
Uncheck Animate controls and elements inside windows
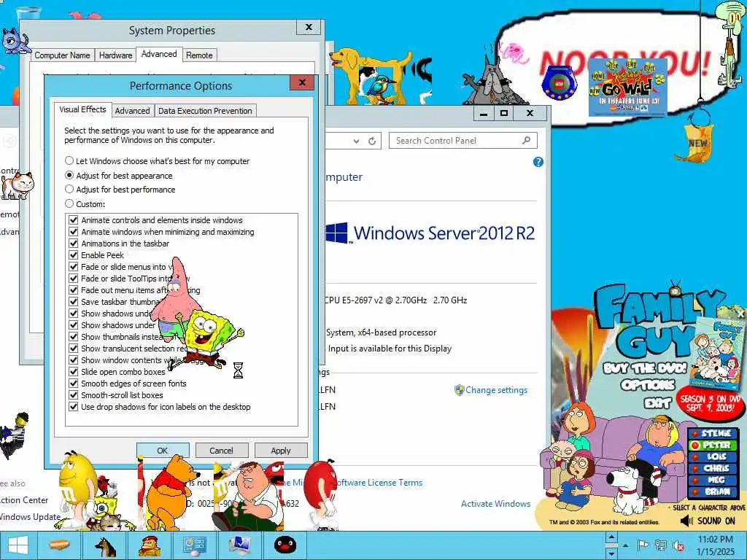coord(74,220)
